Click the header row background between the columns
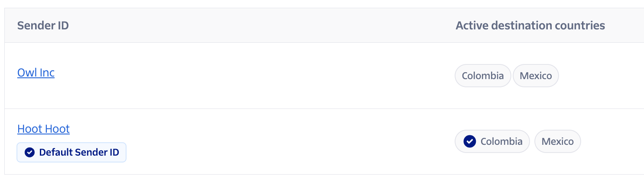Image resolution: width=644 pixels, height=185 pixels. [260, 26]
